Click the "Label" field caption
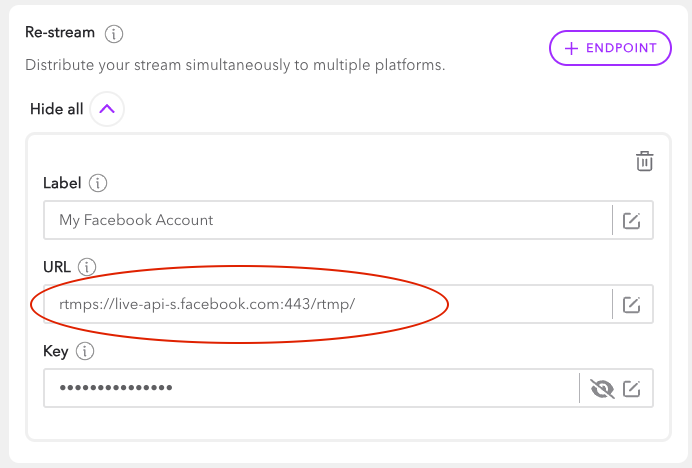The image size is (692, 468). (x=62, y=183)
